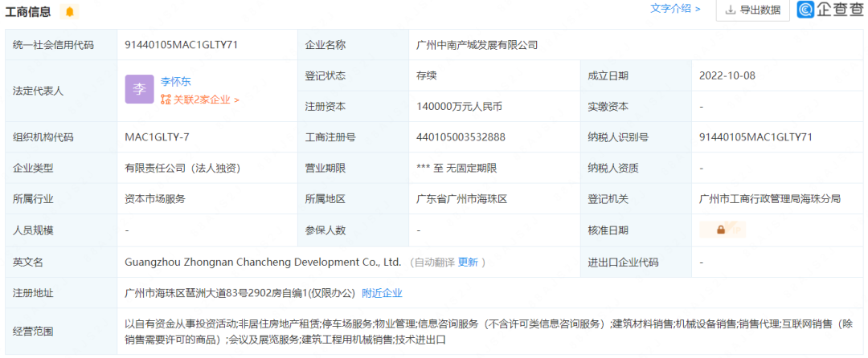Click the registration status 存续

pos(426,75)
